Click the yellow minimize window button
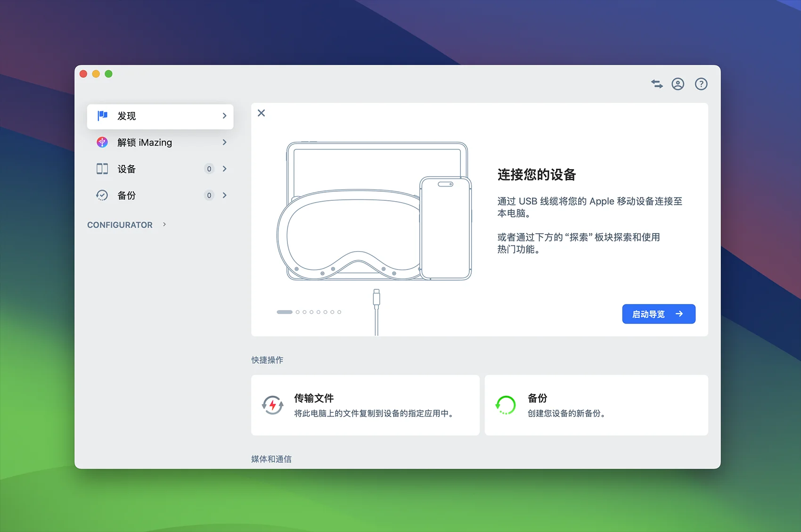Image resolution: width=801 pixels, height=532 pixels. point(96,74)
